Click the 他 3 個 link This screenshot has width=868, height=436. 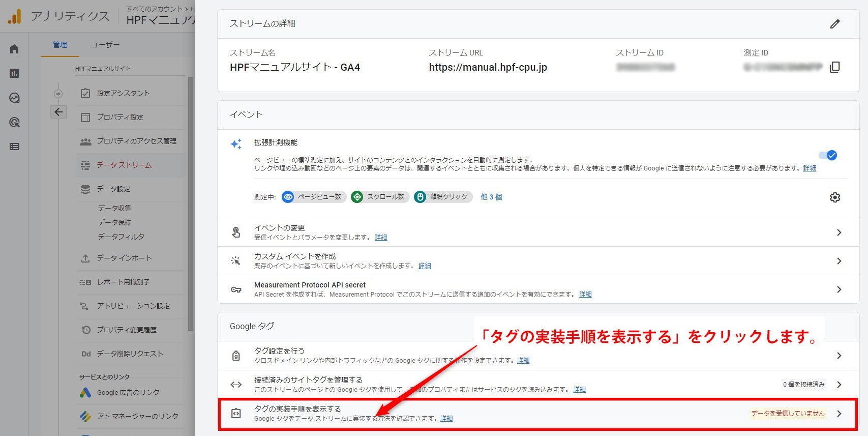point(491,197)
